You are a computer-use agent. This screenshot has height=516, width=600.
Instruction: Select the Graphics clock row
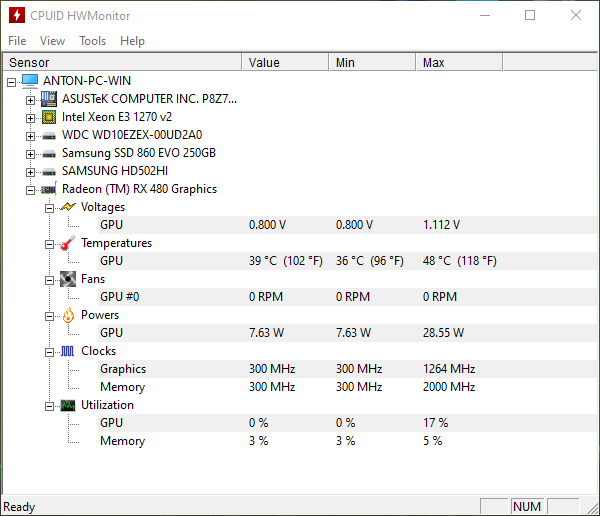(347, 369)
